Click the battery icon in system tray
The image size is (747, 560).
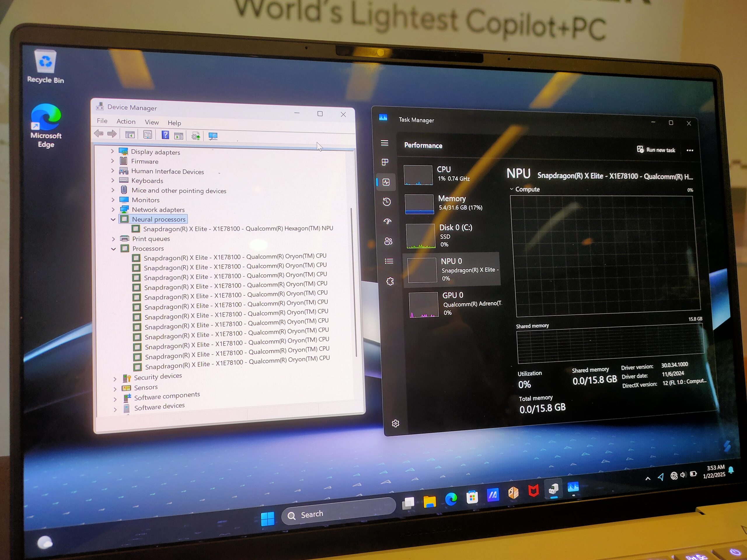[693, 474]
